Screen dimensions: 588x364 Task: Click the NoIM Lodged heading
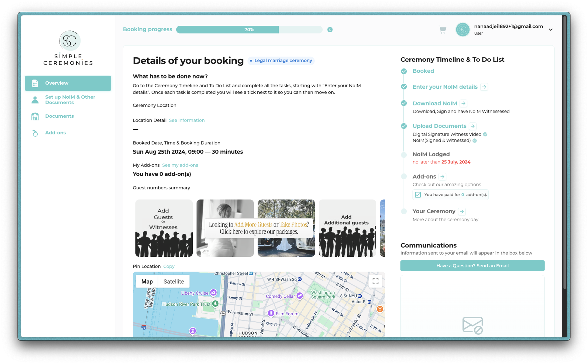point(431,154)
